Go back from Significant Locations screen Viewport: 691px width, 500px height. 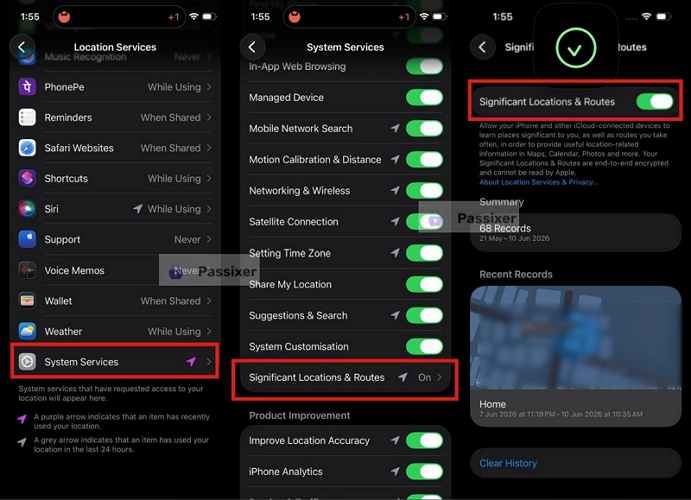pos(483,47)
